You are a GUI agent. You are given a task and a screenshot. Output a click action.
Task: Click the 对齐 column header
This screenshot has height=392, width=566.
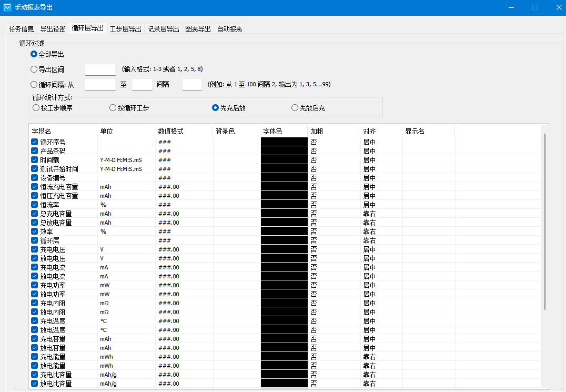click(381, 131)
